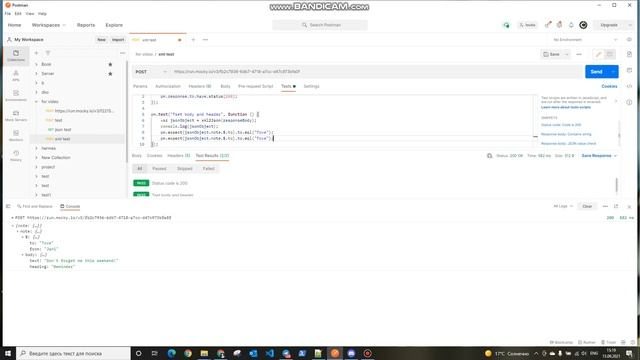Click the New button in workspace header
Screen dimensions: 640x360
point(101,40)
